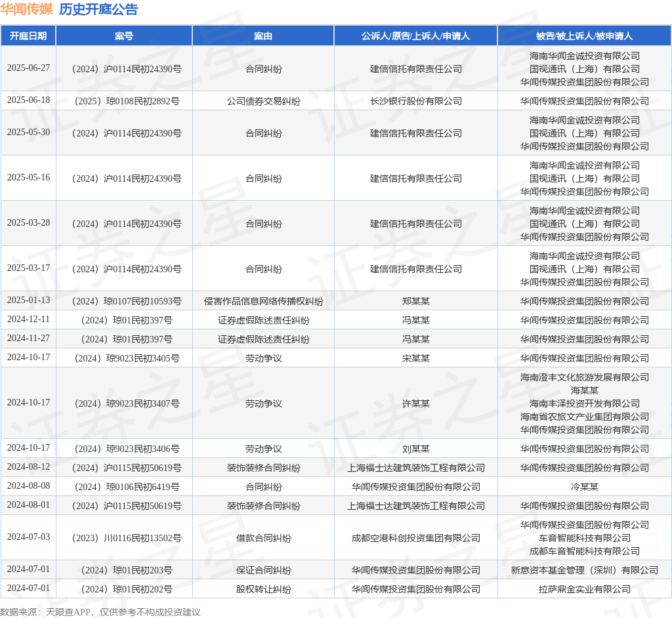Screen dimensions: 672x618
Task: Select the 被告/被上诉人/被申请人 column header
Action: click(x=584, y=36)
